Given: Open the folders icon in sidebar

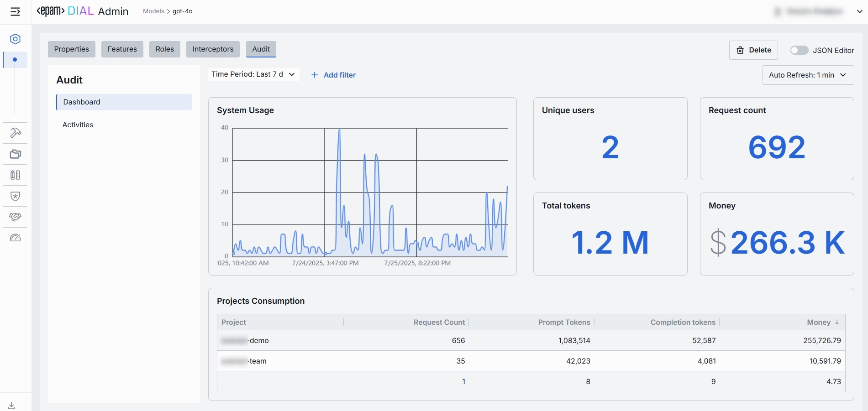Looking at the screenshot, I should pos(15,154).
